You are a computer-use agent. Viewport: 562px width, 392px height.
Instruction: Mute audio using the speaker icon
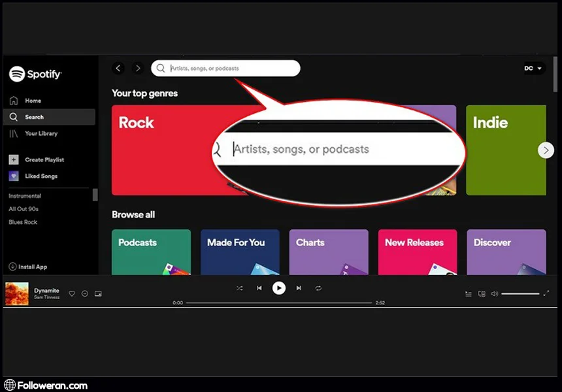coord(495,294)
